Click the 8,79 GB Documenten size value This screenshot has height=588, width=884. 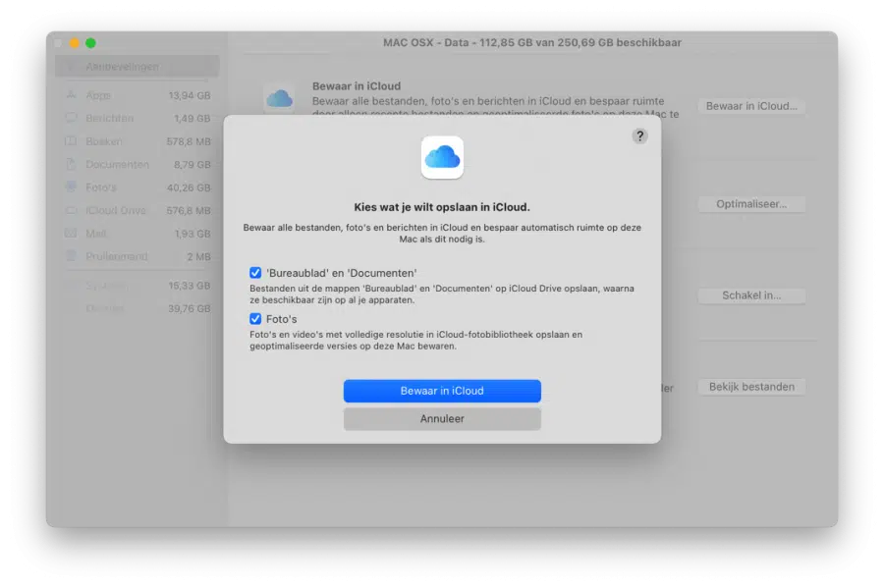coord(193,165)
